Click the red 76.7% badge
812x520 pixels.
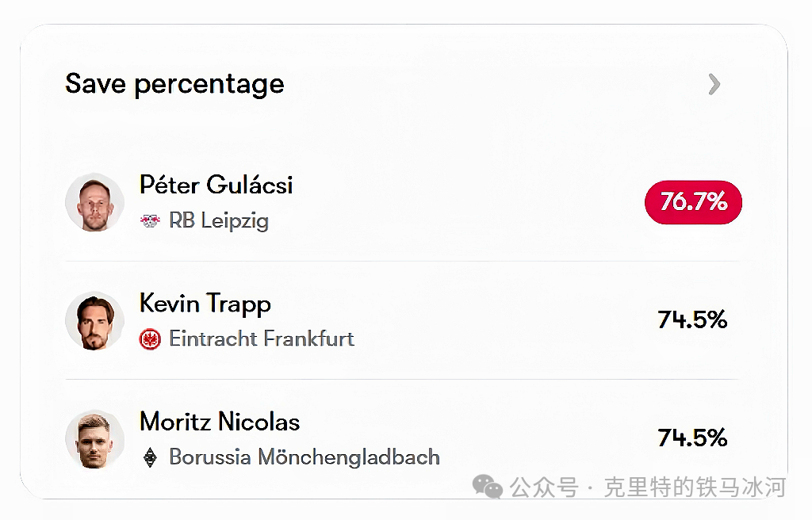[x=693, y=202]
